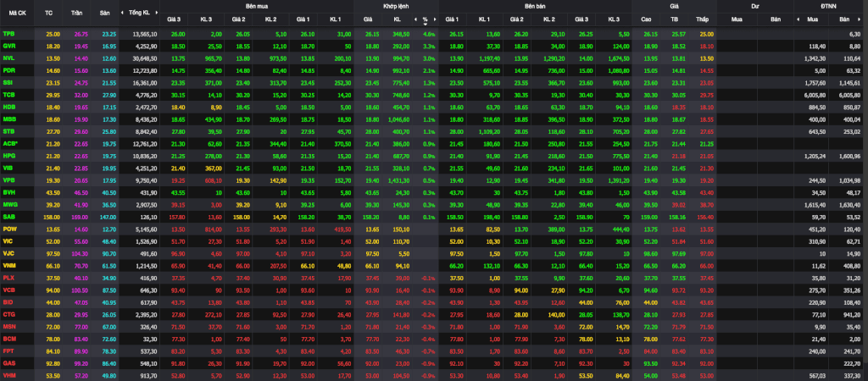Open VCB stock ticker
This screenshot has height=381, width=868.
click(8, 290)
